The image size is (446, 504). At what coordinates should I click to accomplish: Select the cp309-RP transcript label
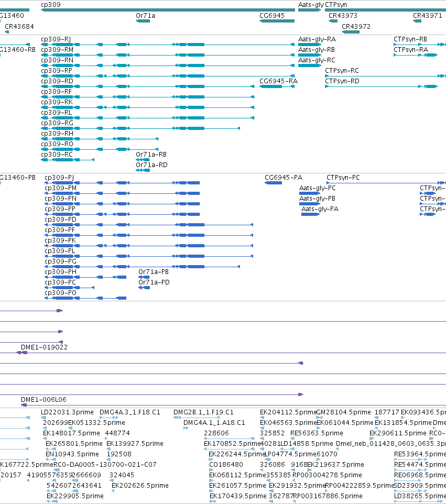(x=57, y=70)
